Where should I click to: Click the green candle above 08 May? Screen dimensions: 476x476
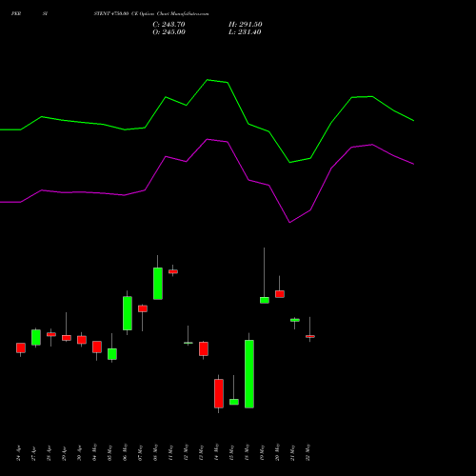[158, 284]
